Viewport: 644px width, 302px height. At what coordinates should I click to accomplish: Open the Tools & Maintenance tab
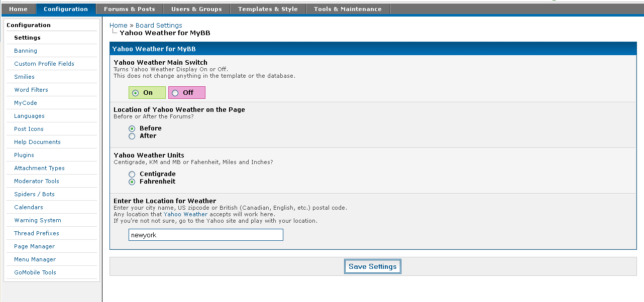coord(348,9)
